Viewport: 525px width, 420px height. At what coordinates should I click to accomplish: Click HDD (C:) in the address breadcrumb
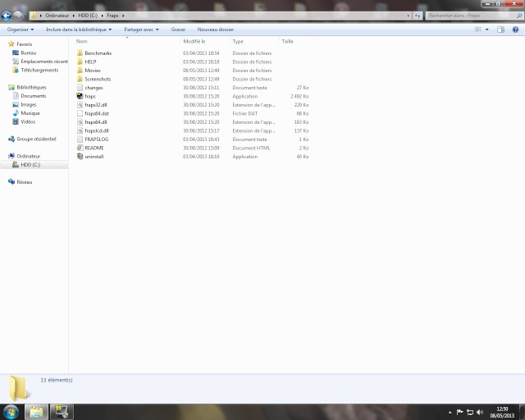click(x=88, y=16)
